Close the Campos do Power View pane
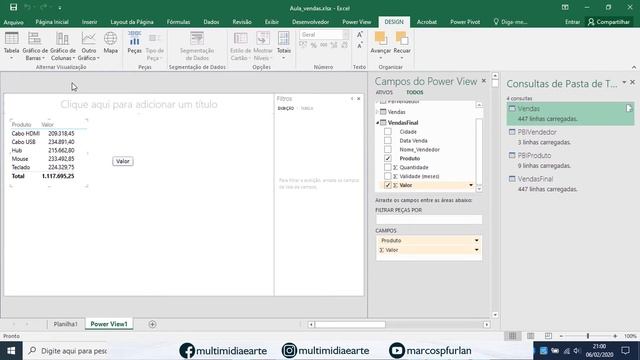Image resolution: width=640 pixels, height=360 pixels. click(x=484, y=81)
